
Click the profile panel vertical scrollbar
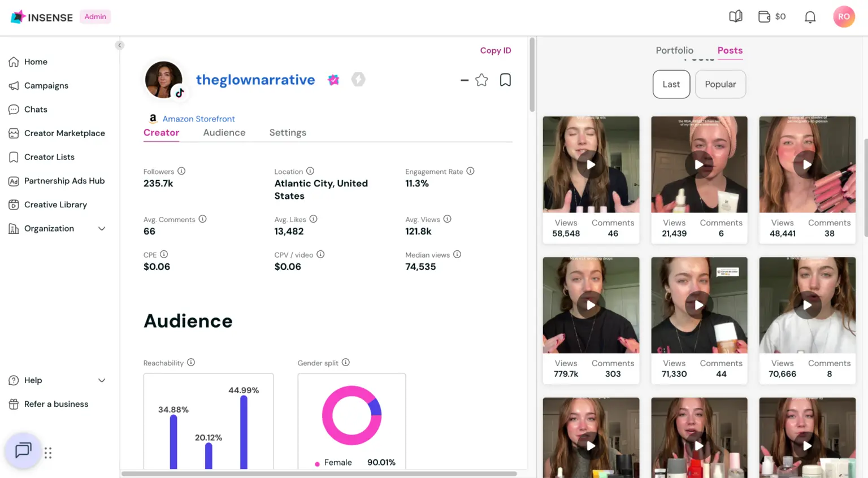pyautogui.click(x=532, y=75)
